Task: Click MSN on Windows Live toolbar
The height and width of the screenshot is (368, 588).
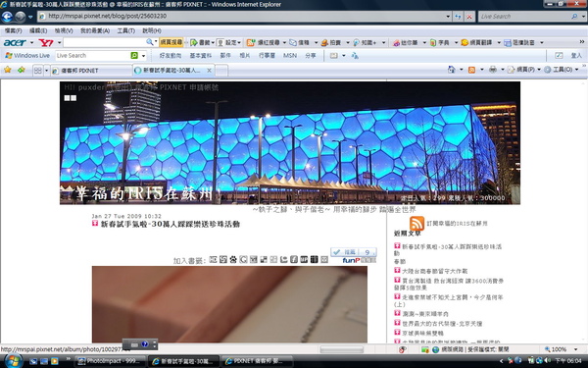Action: [290, 56]
